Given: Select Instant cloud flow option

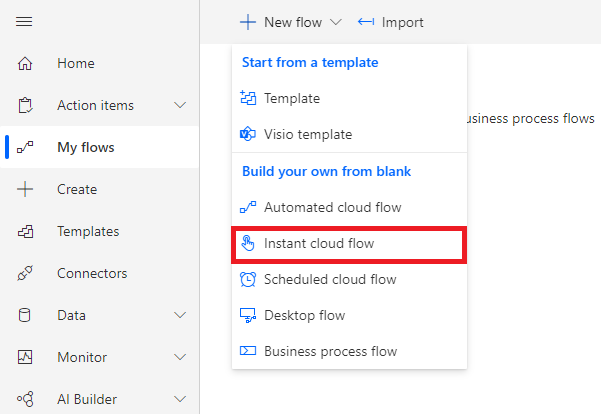Looking at the screenshot, I should (x=349, y=243).
